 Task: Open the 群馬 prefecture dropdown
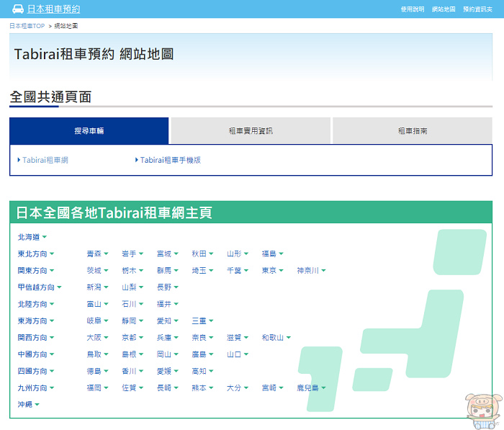pos(168,271)
